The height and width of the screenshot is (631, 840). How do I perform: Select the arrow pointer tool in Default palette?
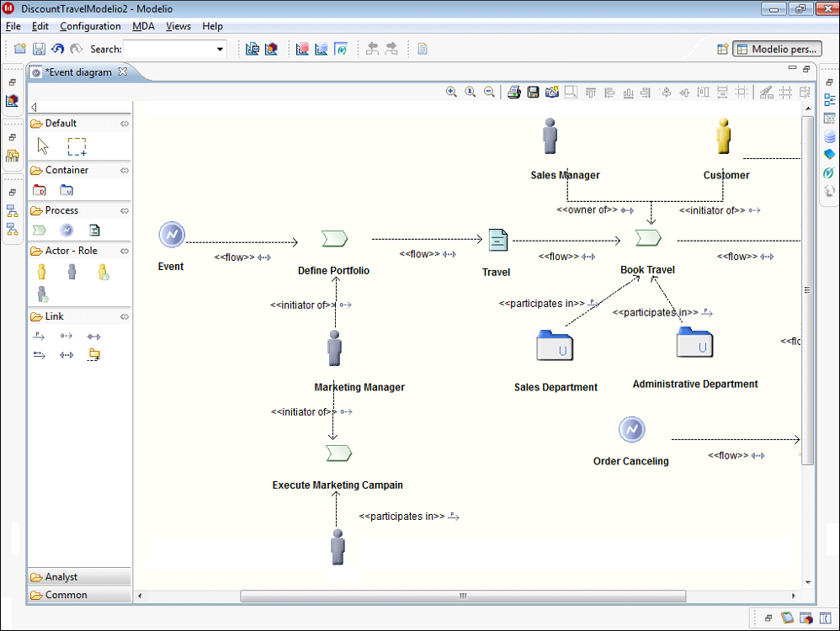(x=43, y=146)
